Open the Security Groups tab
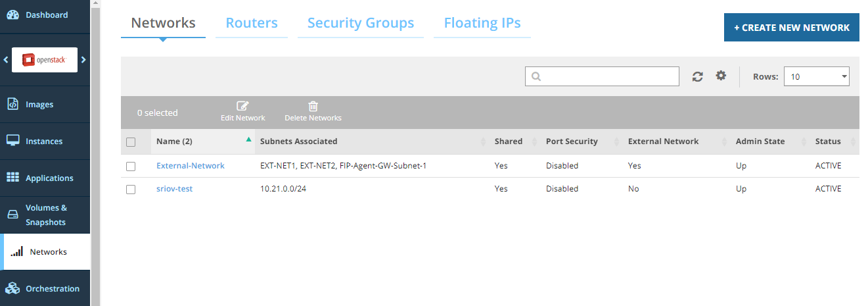This screenshot has width=868, height=306. pyautogui.click(x=361, y=23)
